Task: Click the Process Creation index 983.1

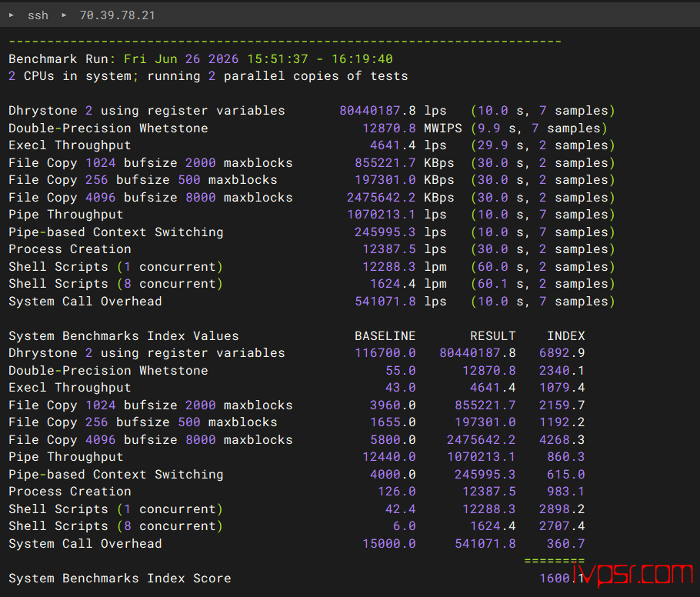Action: pyautogui.click(x=566, y=492)
